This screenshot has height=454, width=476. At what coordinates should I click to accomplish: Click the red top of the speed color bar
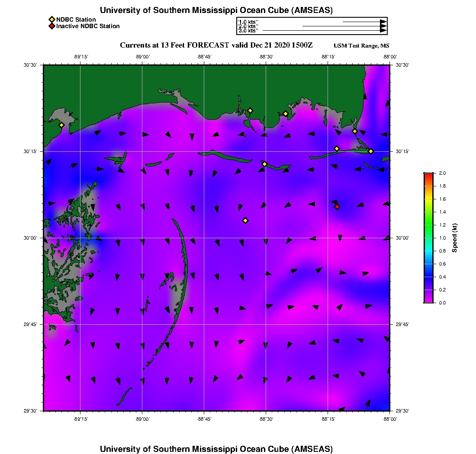tap(428, 174)
